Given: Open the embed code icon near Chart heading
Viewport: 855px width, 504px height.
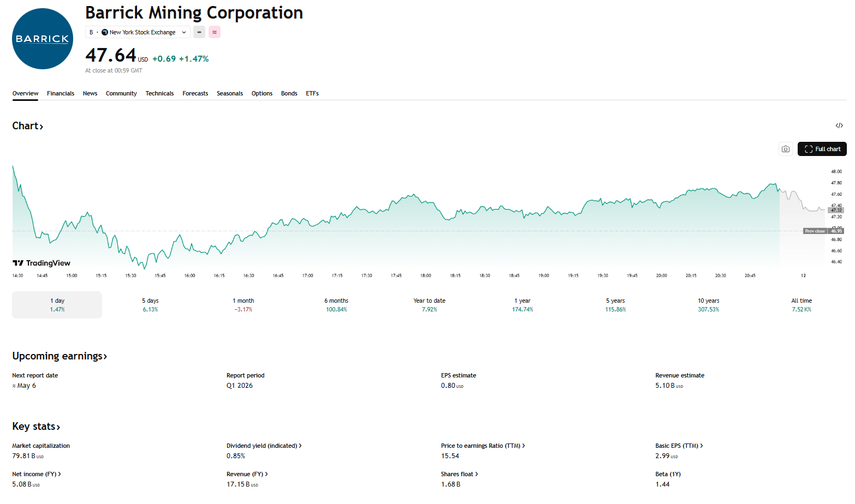Looking at the screenshot, I should (x=839, y=125).
